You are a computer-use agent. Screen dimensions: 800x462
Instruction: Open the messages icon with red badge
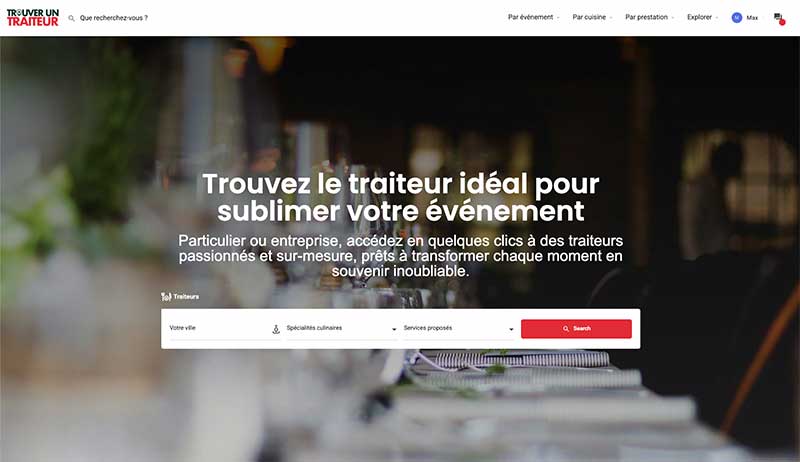tap(779, 18)
